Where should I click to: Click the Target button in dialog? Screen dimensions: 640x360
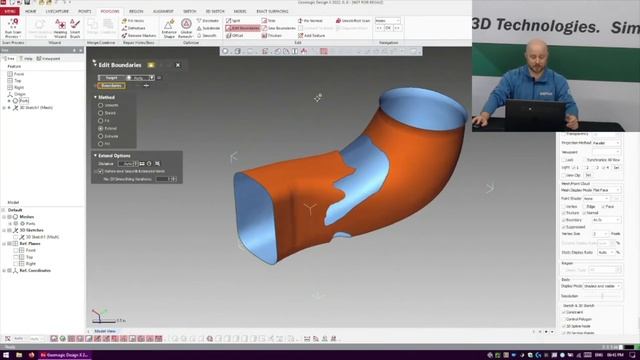[111, 78]
